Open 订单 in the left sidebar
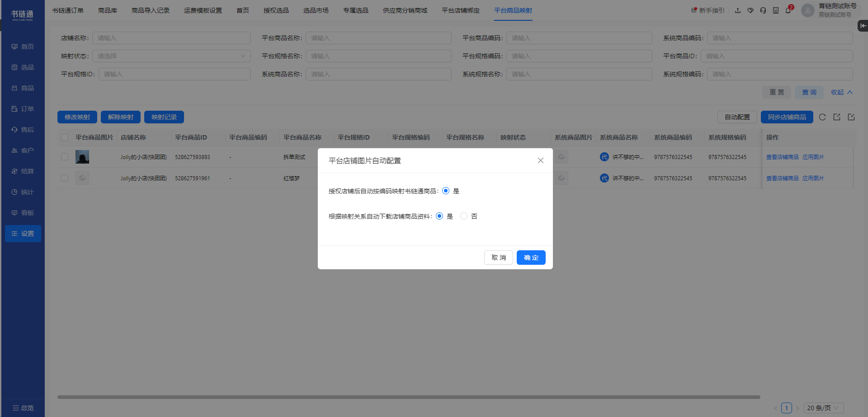The height and width of the screenshot is (417, 868). (x=23, y=109)
